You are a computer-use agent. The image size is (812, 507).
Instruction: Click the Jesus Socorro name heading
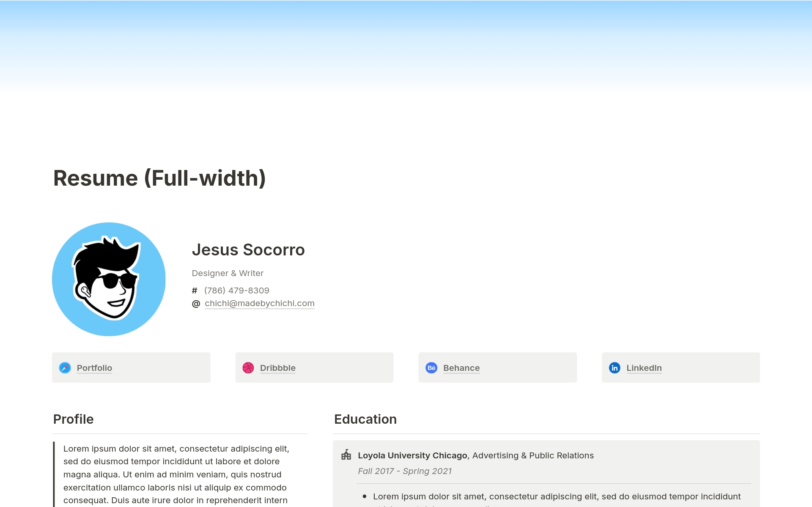tap(248, 250)
